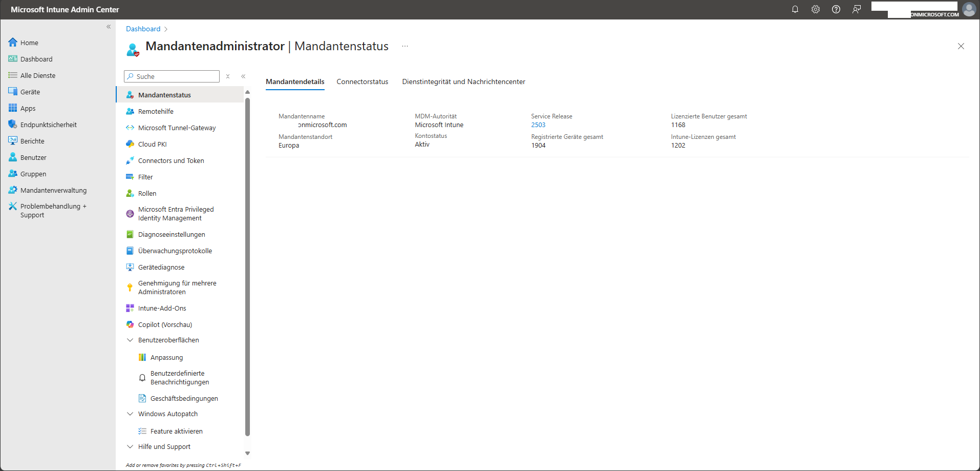Close the Mandantenadministrator blade
This screenshot has height=471, width=980.
[x=961, y=46]
